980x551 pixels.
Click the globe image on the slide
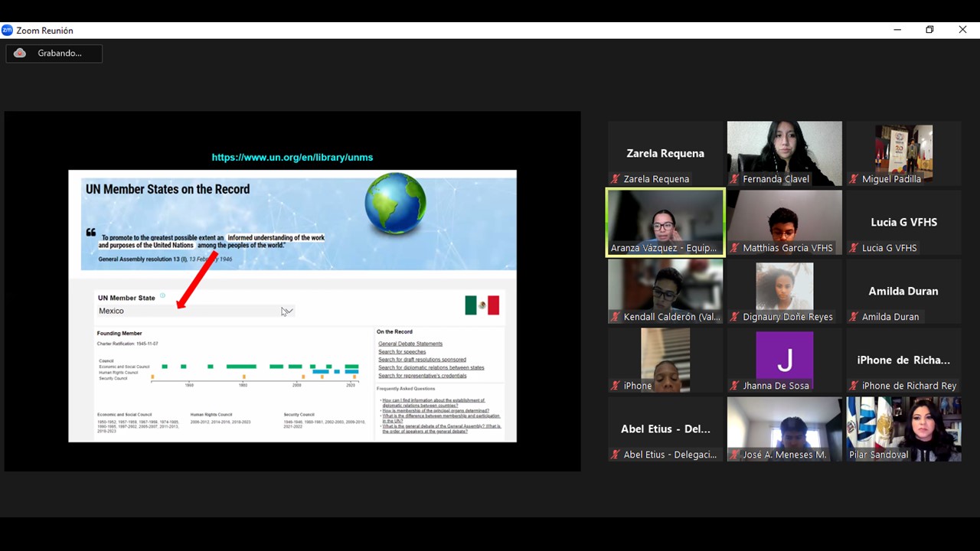coord(395,204)
